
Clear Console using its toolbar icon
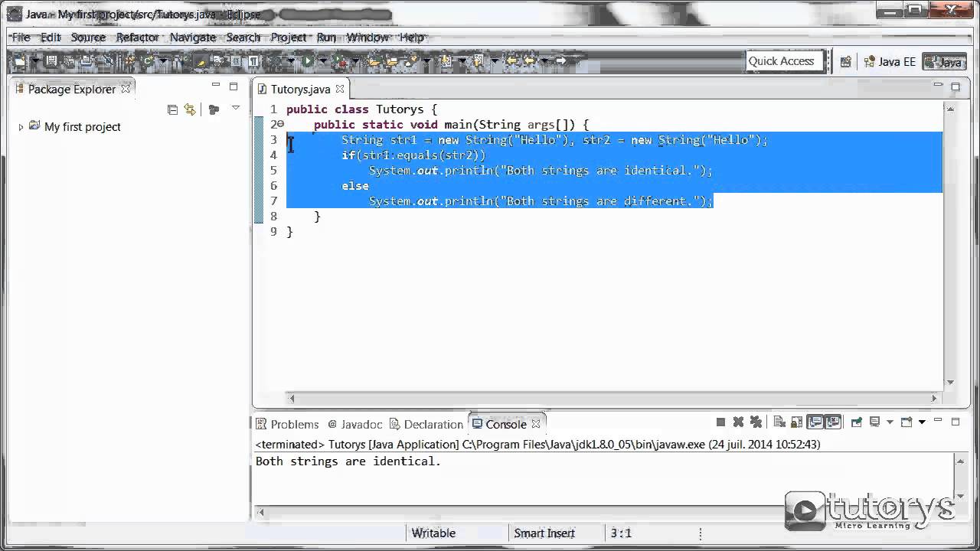pos(779,422)
